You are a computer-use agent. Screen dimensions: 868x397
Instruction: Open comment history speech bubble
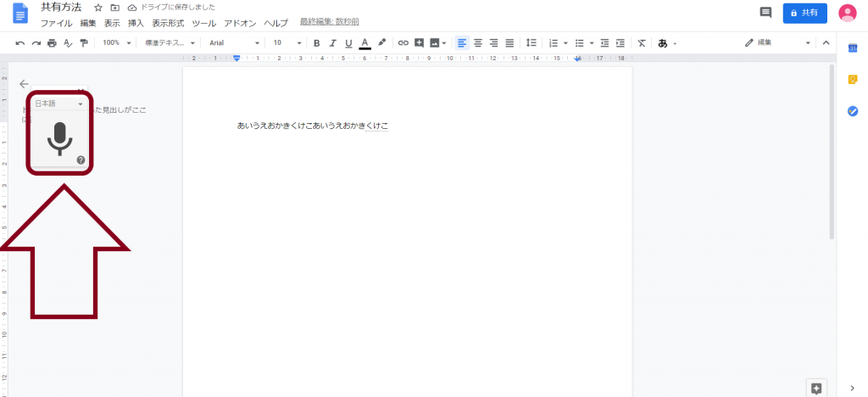pyautogui.click(x=765, y=13)
